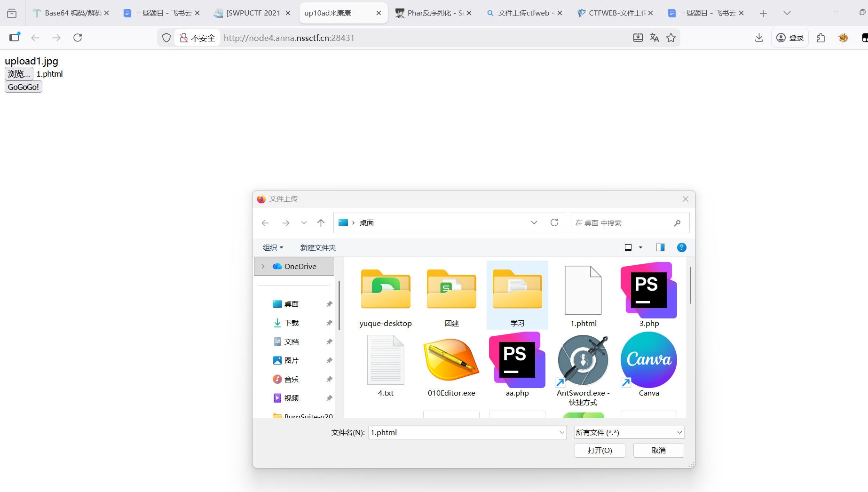Refresh the file dialog folder listing
868x492 pixels.
(x=554, y=222)
